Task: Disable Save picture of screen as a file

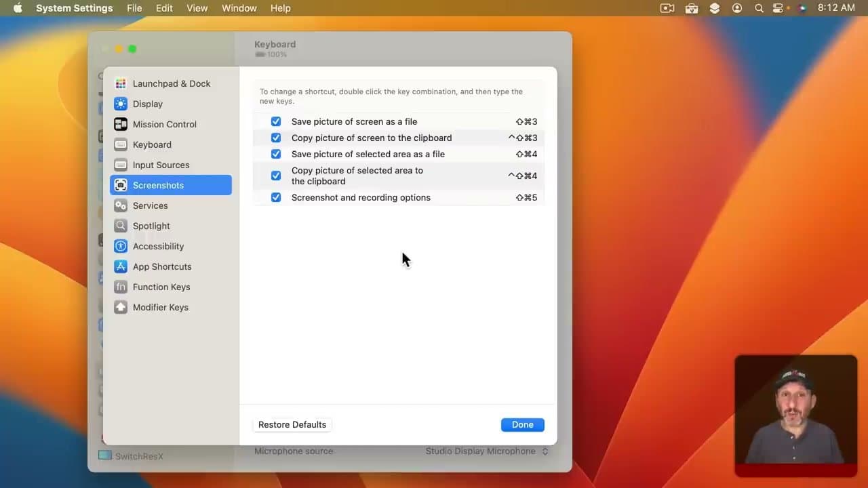Action: [x=276, y=121]
